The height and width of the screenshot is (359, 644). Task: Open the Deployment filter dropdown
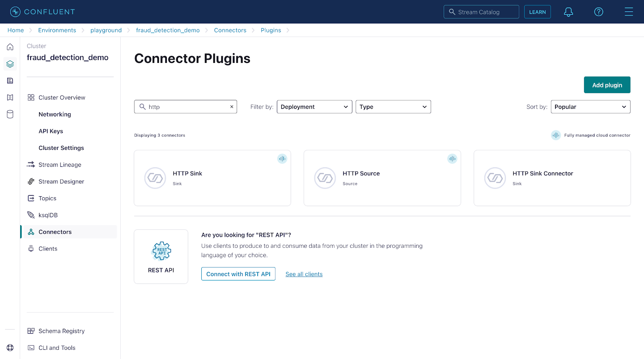pos(314,107)
